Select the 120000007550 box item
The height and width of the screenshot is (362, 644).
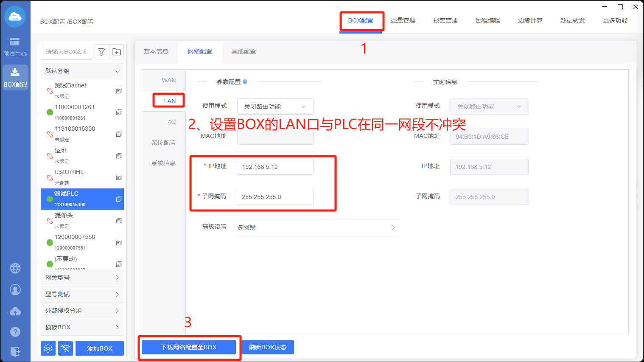[x=82, y=242]
